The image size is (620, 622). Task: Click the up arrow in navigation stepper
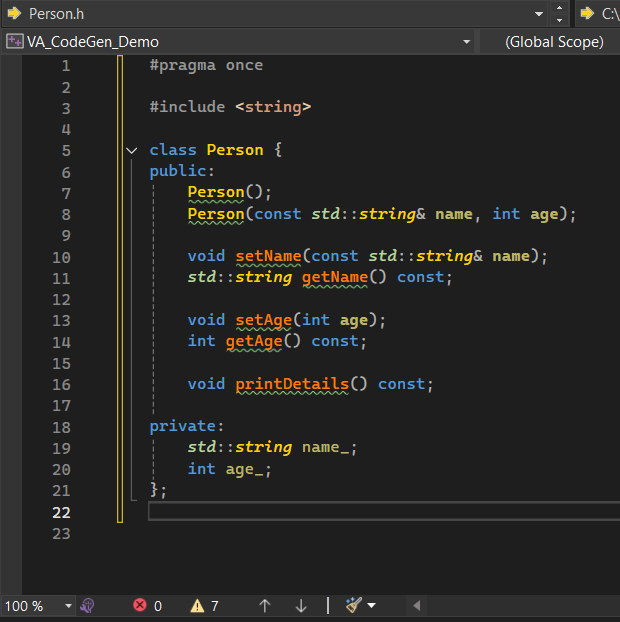coord(559,7)
